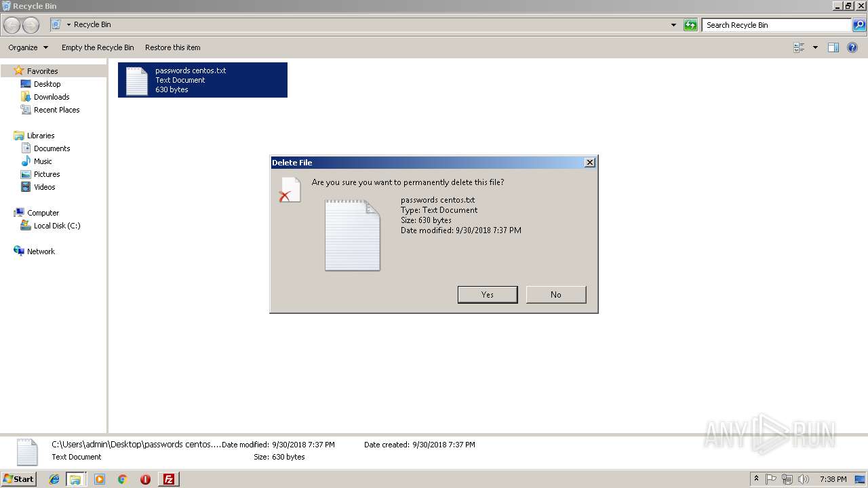Click the volume speaker tray icon
The image size is (868, 488).
(804, 479)
